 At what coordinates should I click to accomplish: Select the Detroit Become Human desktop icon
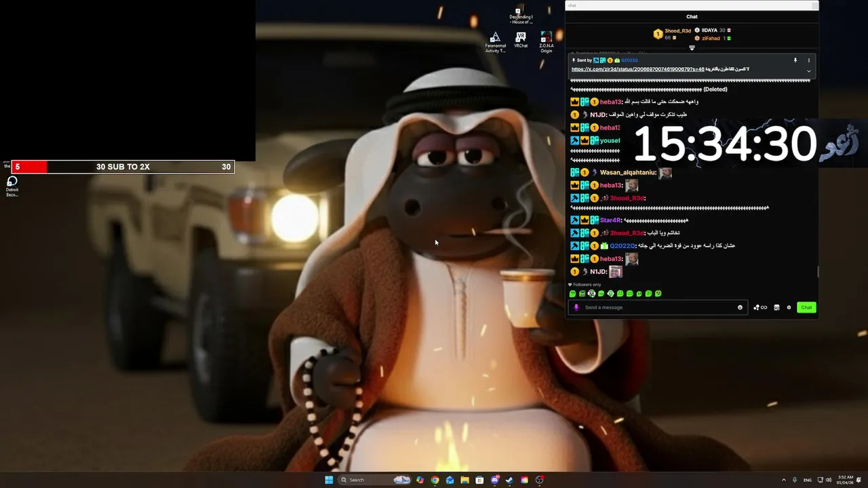[x=12, y=186]
